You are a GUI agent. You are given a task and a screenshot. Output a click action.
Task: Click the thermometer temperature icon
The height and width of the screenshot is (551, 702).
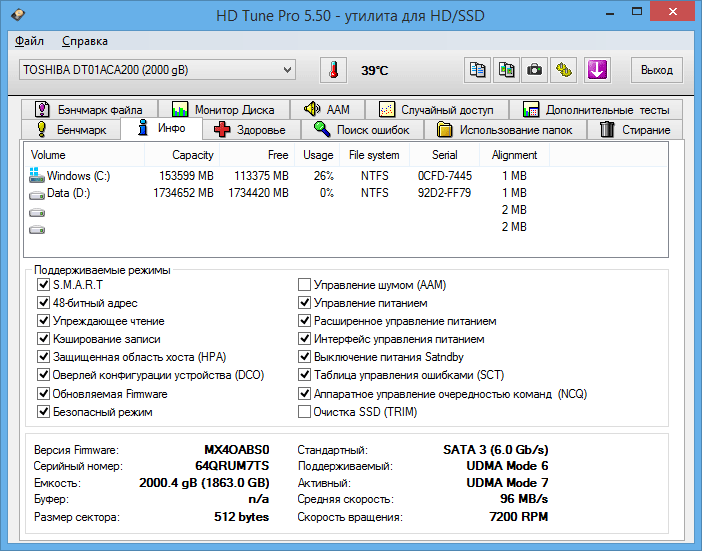tap(333, 70)
